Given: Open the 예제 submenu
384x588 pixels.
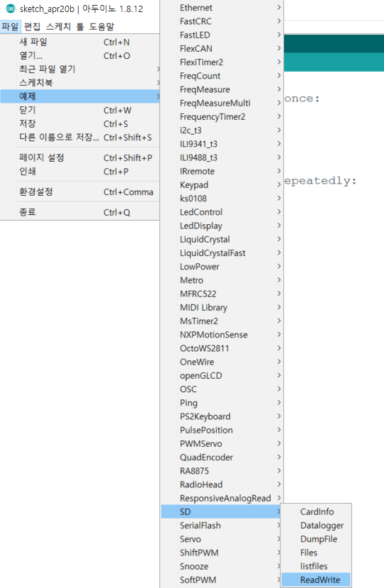Looking at the screenshot, I should 80,96.
